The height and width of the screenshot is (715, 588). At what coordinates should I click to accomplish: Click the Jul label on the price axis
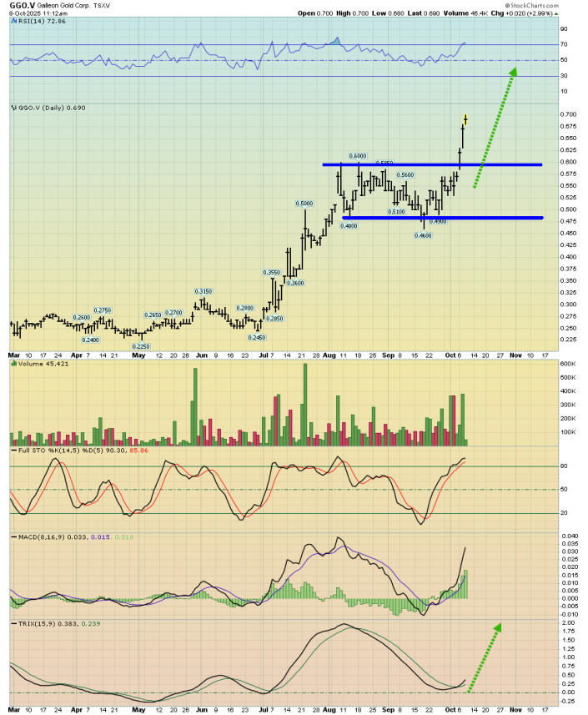[x=265, y=354]
